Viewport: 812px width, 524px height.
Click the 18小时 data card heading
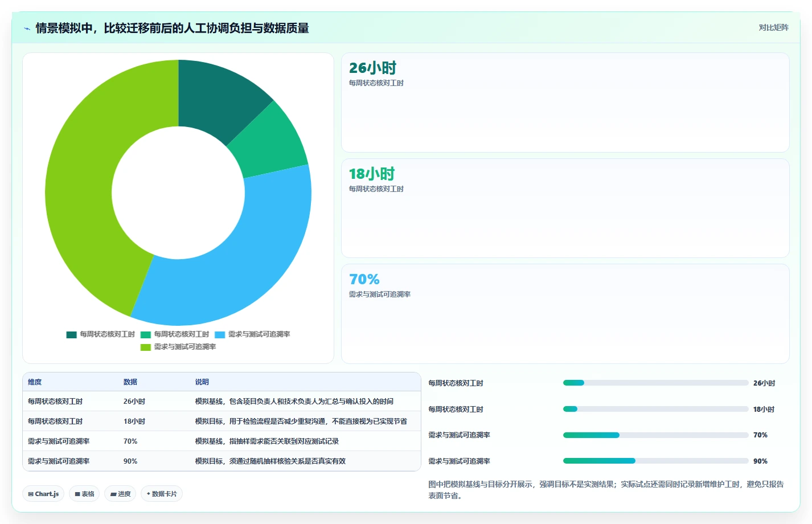(x=372, y=174)
